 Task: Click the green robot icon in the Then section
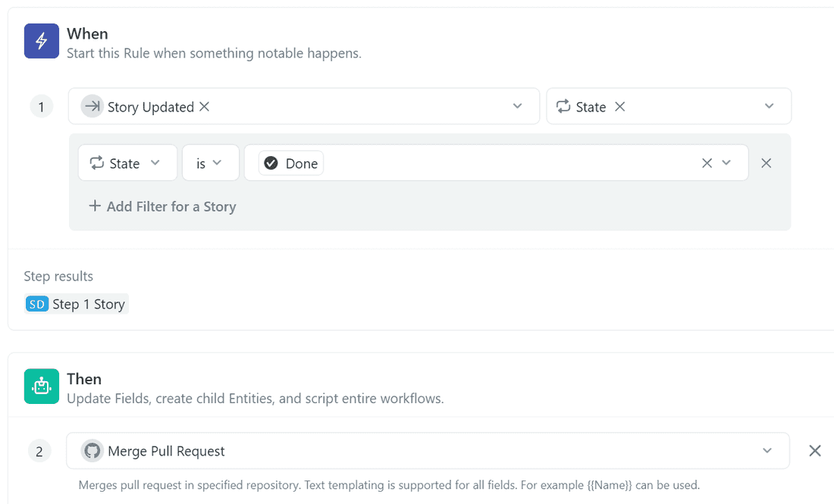point(41,387)
